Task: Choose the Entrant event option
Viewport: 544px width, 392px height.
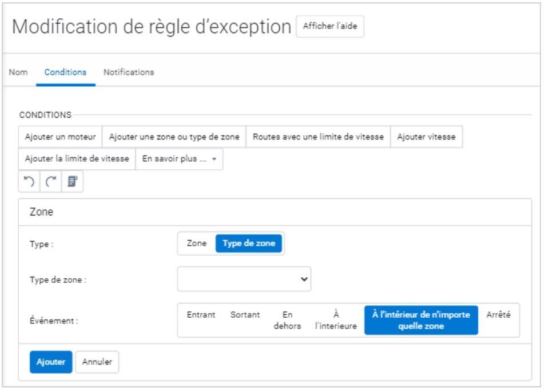Action: (x=201, y=314)
